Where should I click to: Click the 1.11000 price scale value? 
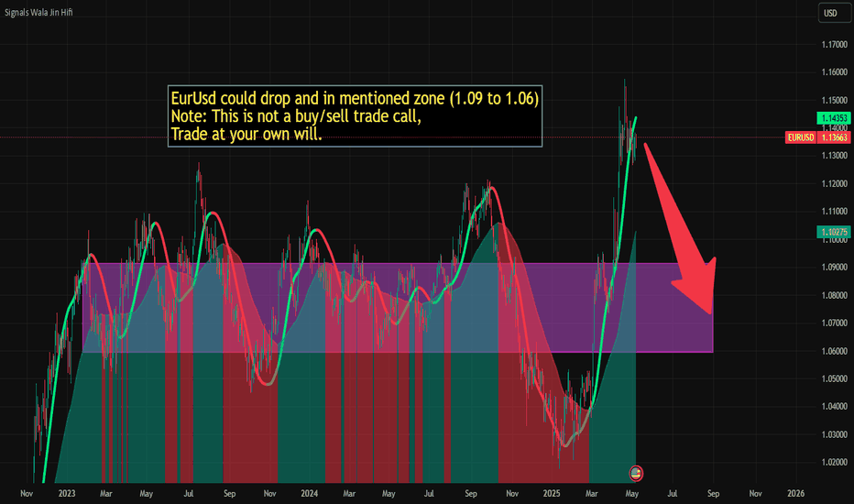point(835,212)
